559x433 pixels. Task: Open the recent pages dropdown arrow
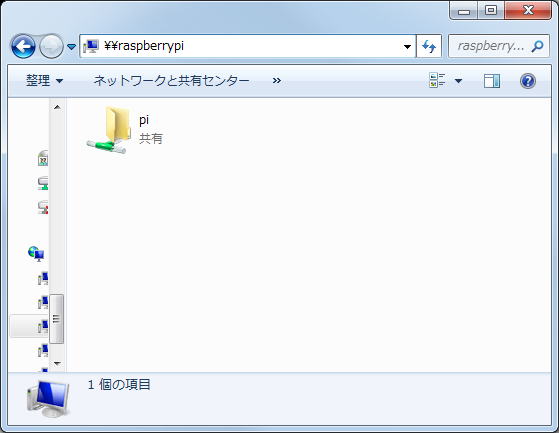point(72,46)
